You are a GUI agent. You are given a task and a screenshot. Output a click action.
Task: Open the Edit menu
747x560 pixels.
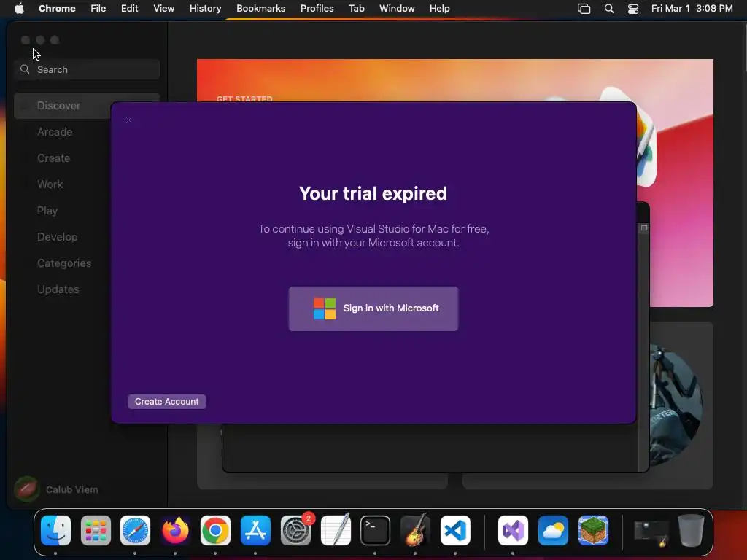point(130,9)
